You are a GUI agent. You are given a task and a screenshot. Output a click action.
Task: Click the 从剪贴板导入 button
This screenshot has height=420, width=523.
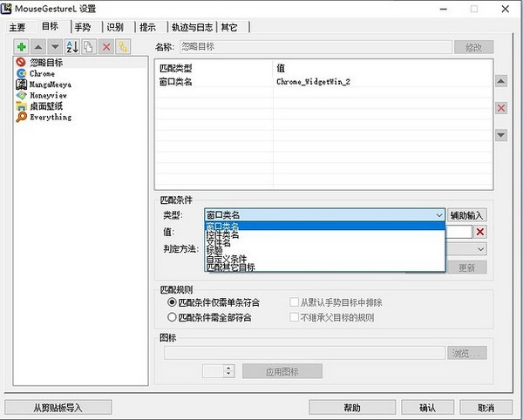click(56, 407)
